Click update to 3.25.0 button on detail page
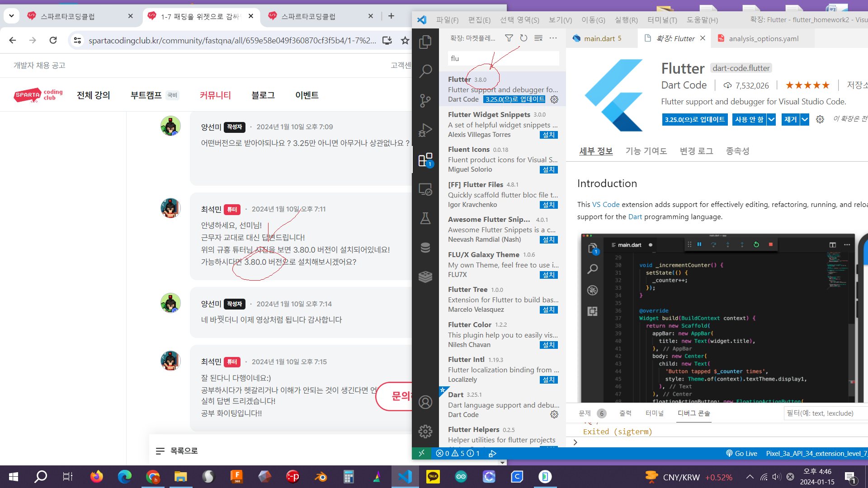Screen dimensions: 868x488 (x=695, y=120)
